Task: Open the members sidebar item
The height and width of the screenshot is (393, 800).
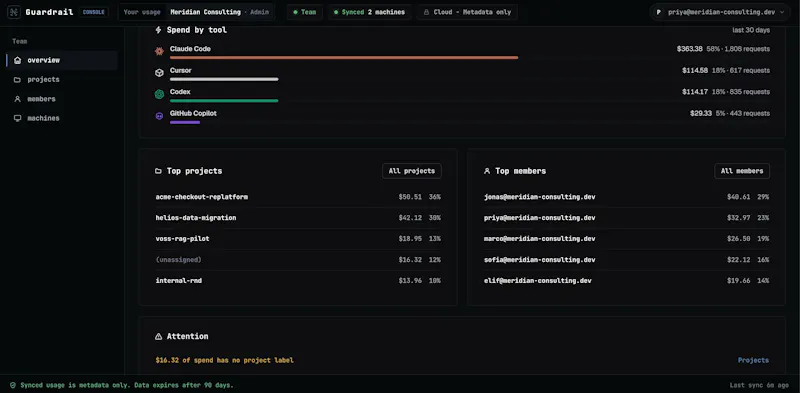Action: tap(62, 99)
